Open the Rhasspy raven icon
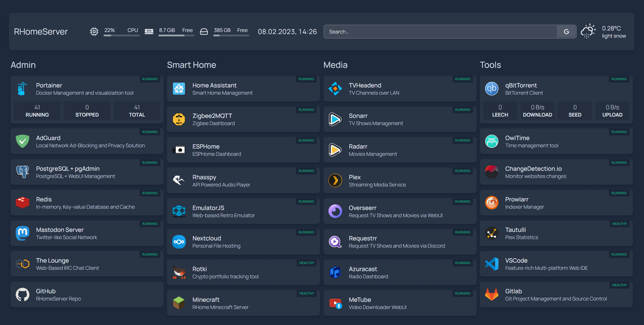Viewport: 644px width, 325px height. click(x=179, y=181)
